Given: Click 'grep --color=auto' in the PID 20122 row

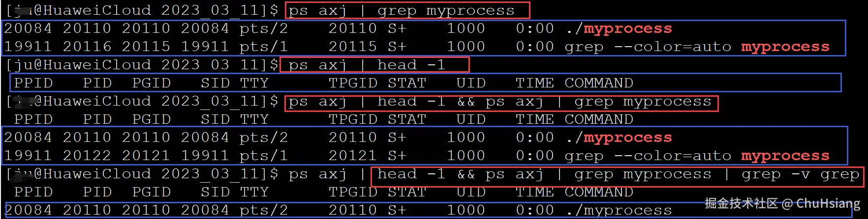Looking at the screenshot, I should coord(648,156).
